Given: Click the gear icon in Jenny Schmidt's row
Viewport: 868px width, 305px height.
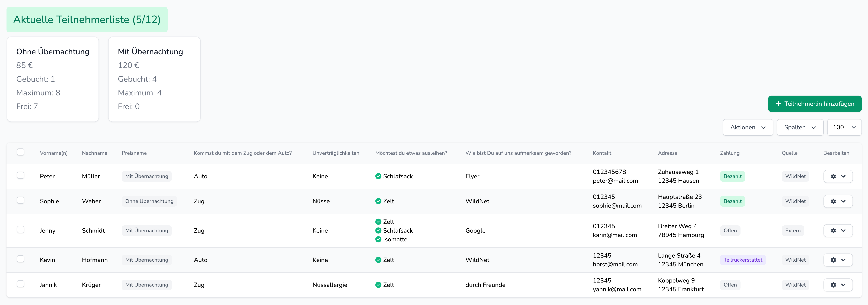Looking at the screenshot, I should click(833, 231).
